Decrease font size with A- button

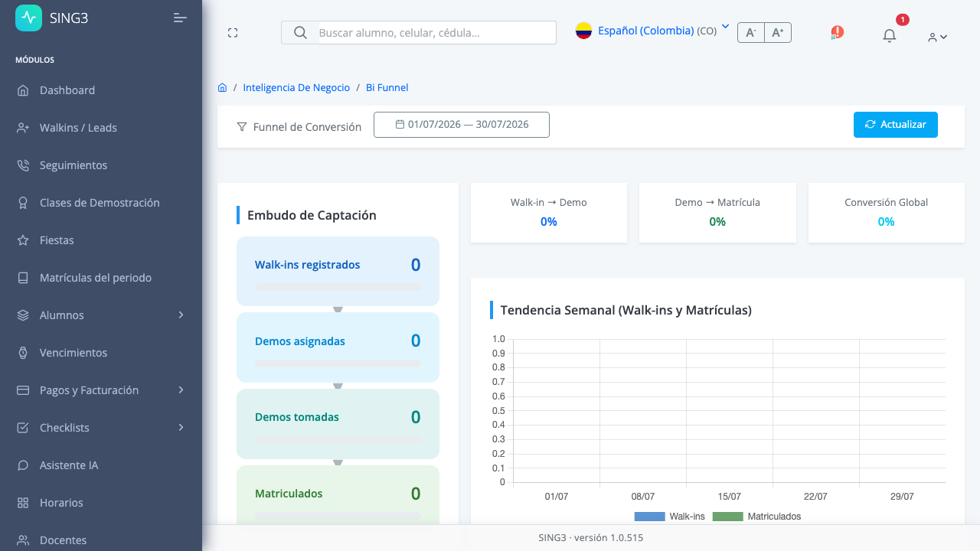751,32
